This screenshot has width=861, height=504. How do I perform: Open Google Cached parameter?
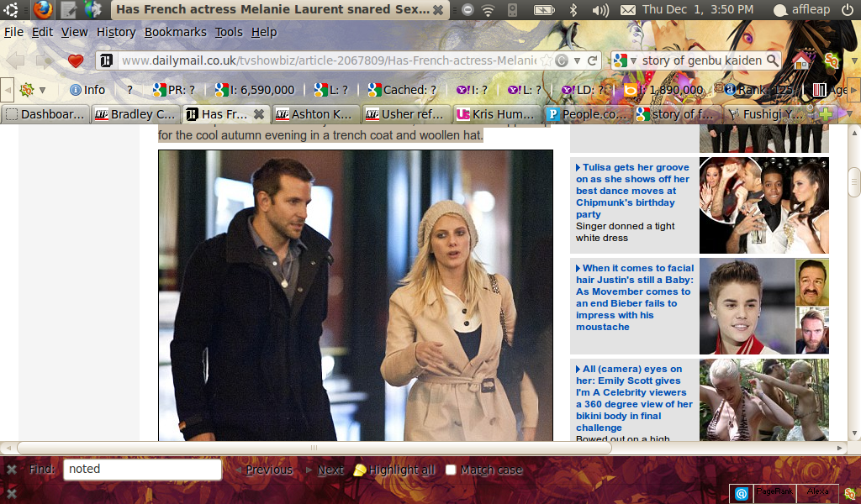pos(402,90)
